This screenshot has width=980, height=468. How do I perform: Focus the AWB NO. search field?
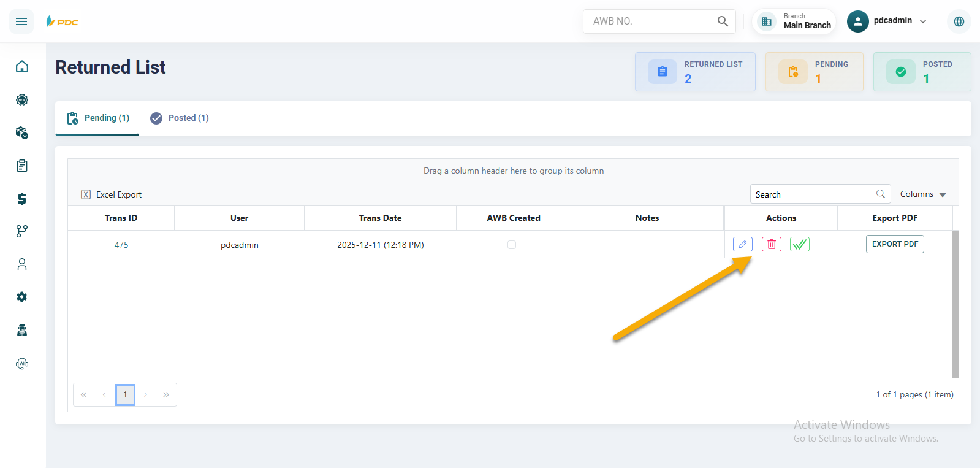[650, 21]
